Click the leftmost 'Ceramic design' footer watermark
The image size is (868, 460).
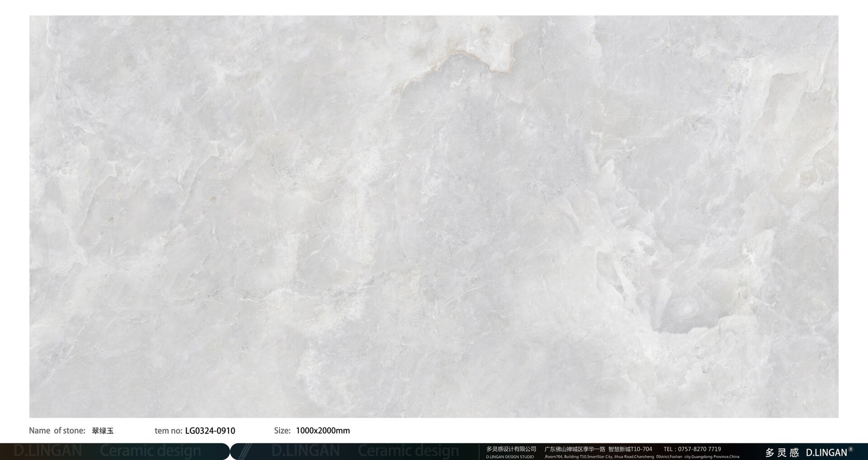[x=150, y=451]
